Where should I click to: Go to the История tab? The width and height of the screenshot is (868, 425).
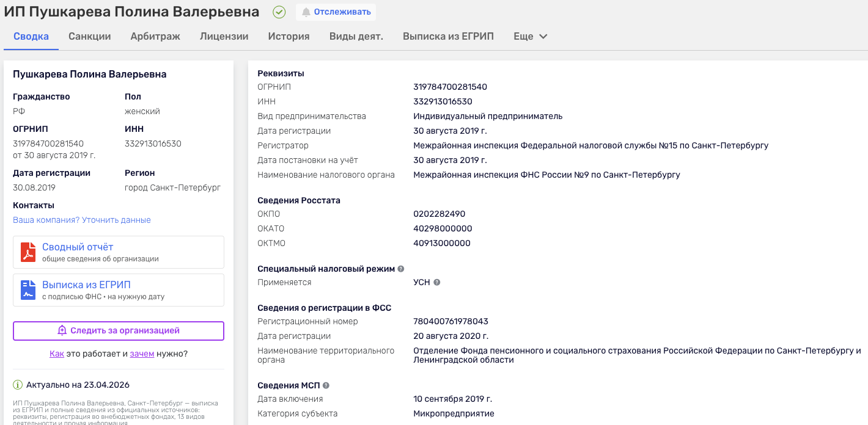[289, 37]
